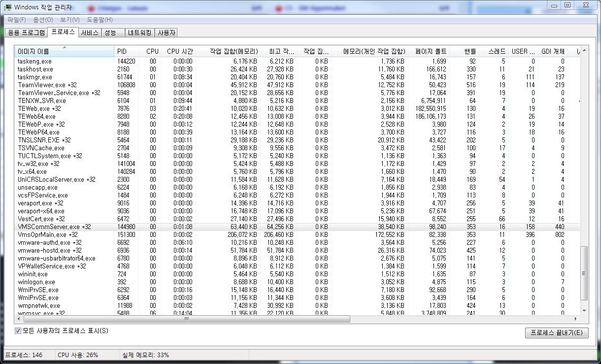This screenshot has width=601, height=364.
Task: Select the TEWebP.exe *32 process
Action: tap(298, 124)
